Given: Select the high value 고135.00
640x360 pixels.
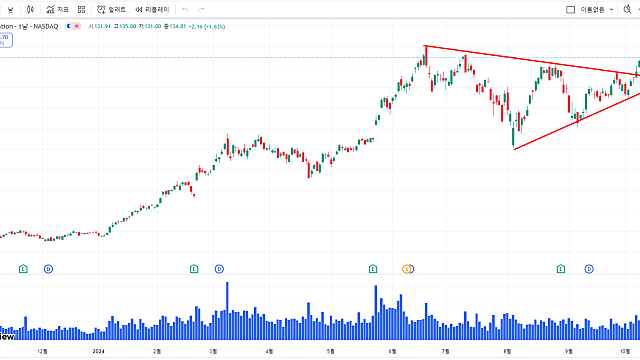Looking at the screenshot, I should [124, 27].
